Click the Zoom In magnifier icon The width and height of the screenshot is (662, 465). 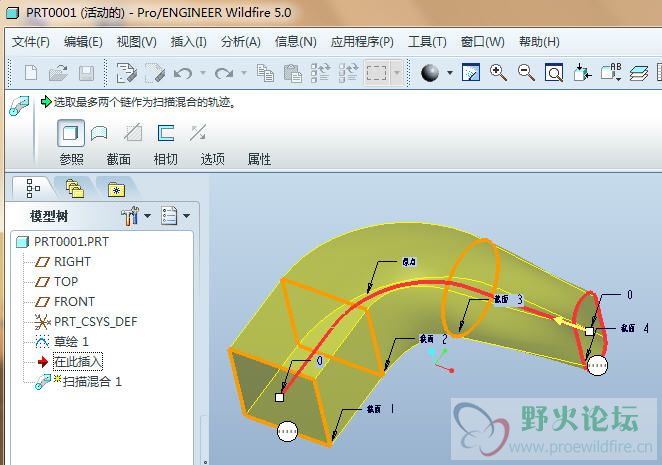click(x=498, y=72)
